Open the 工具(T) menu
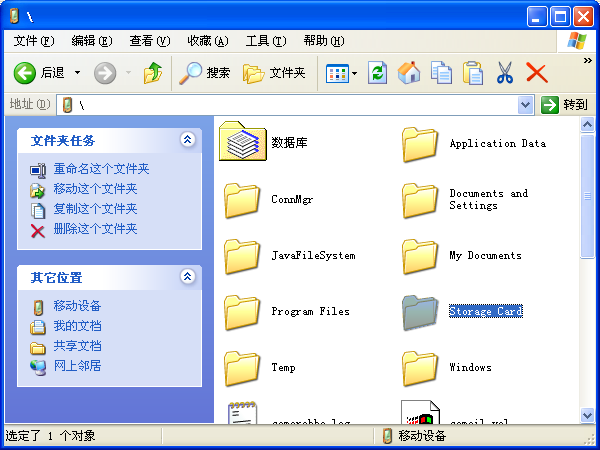The image size is (600, 450). tap(266, 41)
